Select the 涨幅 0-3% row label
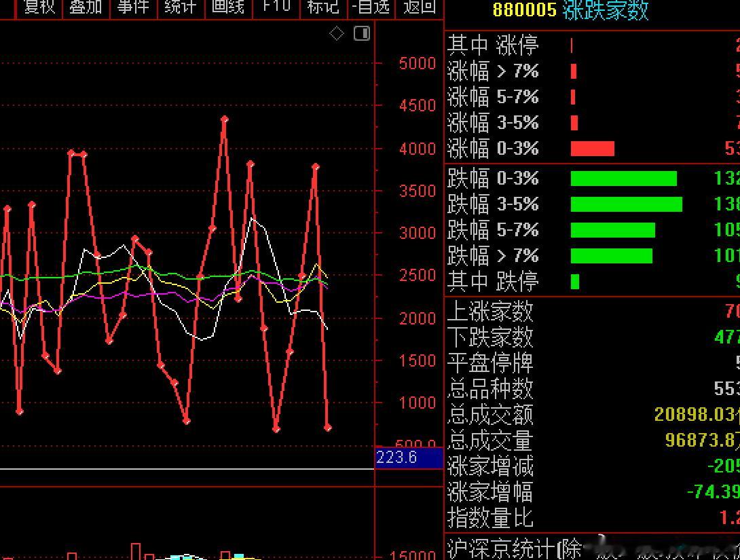 click(493, 148)
